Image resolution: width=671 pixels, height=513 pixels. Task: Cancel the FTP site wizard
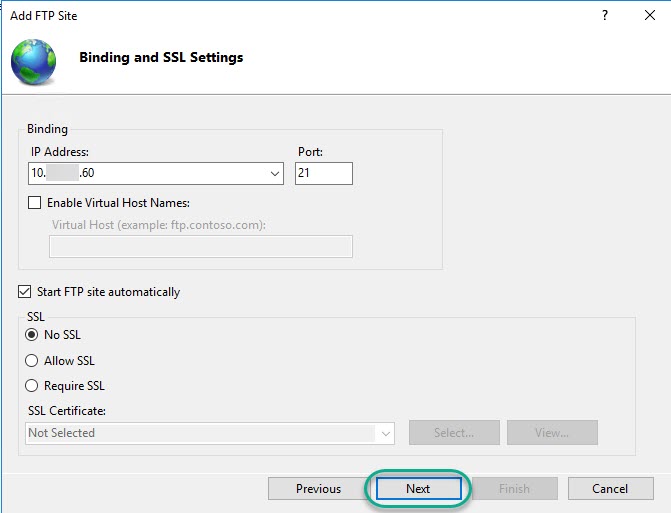(610, 489)
